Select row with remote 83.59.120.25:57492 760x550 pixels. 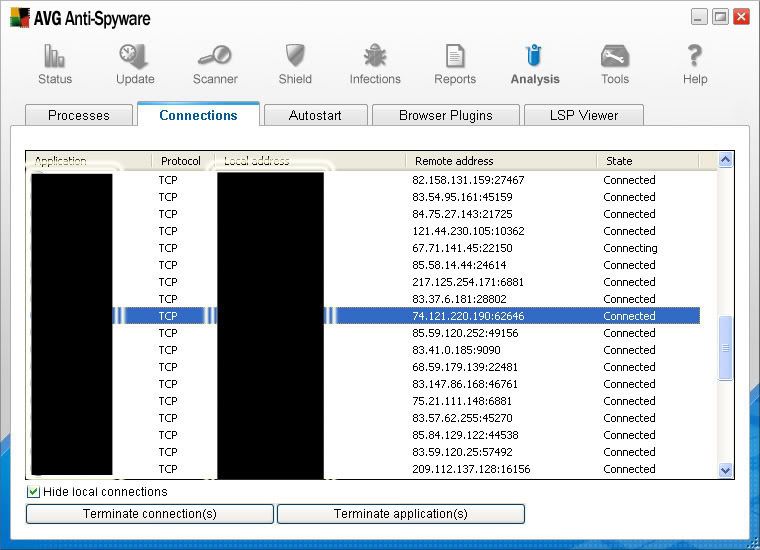(x=365, y=452)
